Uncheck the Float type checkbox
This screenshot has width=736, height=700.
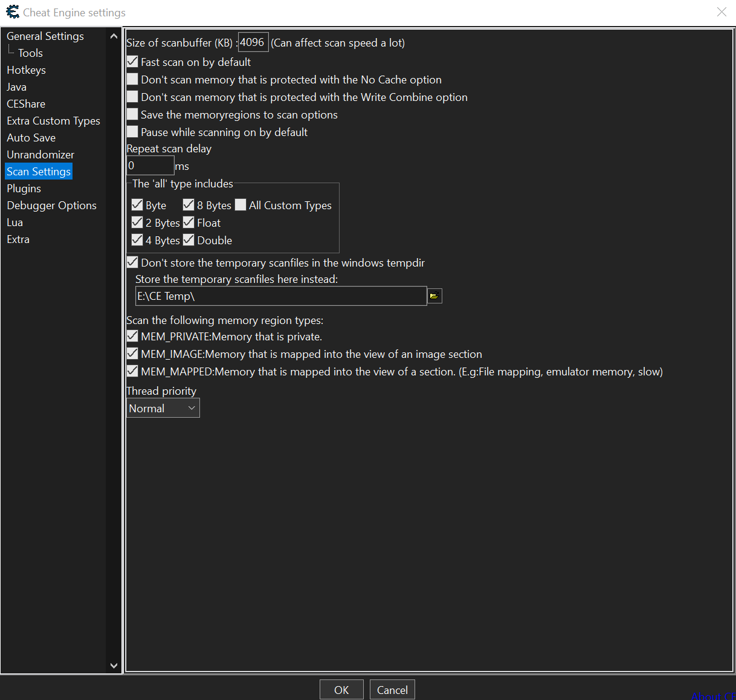(189, 222)
